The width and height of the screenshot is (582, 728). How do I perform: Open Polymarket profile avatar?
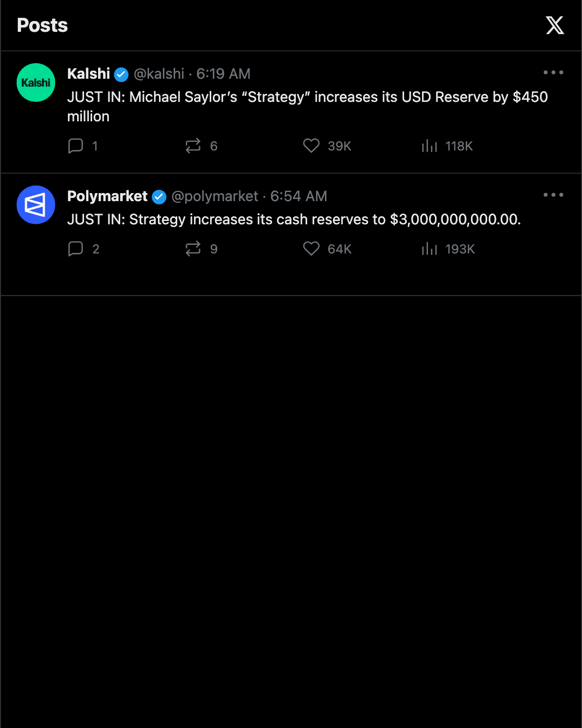coord(36,205)
